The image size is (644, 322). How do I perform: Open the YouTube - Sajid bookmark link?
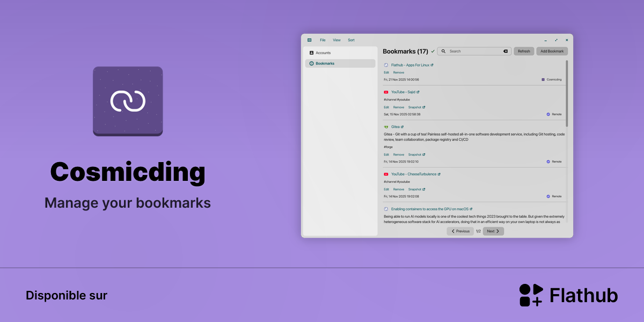(x=403, y=92)
